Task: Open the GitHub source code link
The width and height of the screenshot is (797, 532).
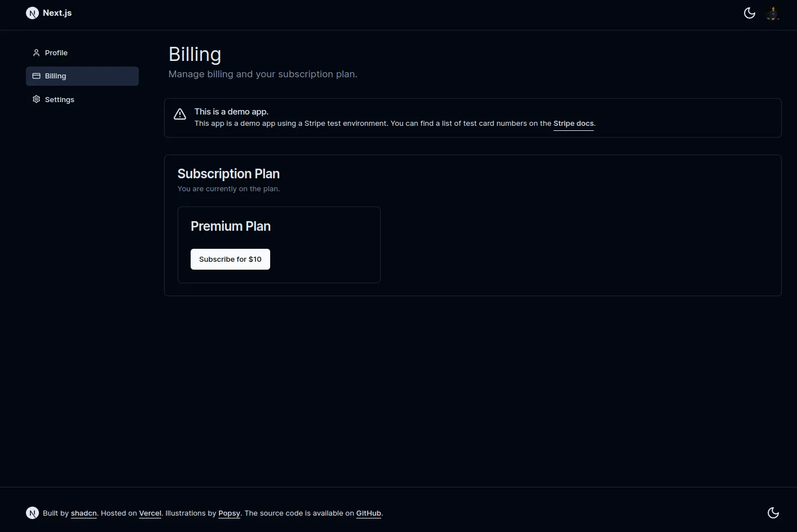Action: (368, 513)
